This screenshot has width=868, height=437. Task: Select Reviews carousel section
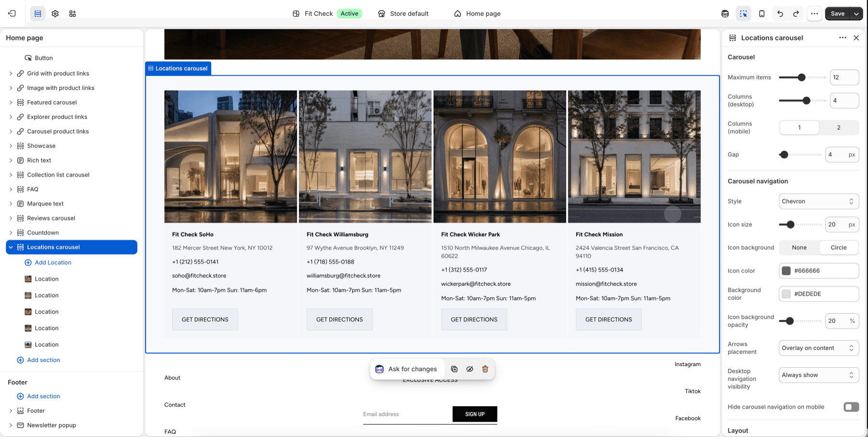(x=51, y=218)
